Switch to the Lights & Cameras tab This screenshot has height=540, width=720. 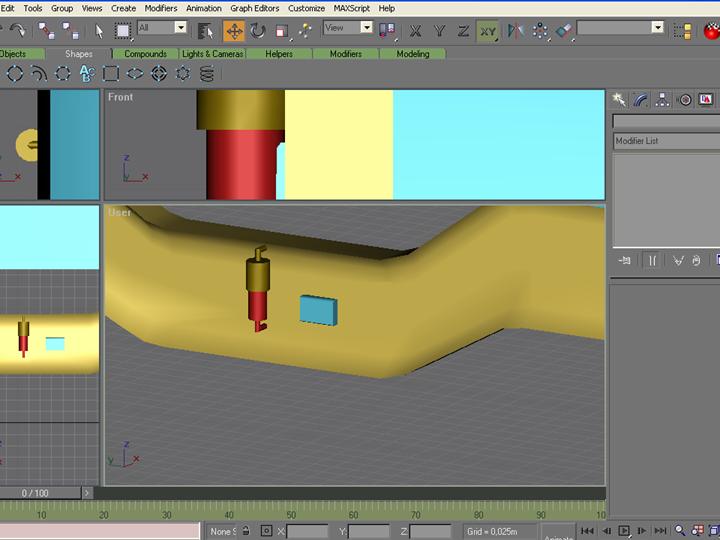click(212, 54)
